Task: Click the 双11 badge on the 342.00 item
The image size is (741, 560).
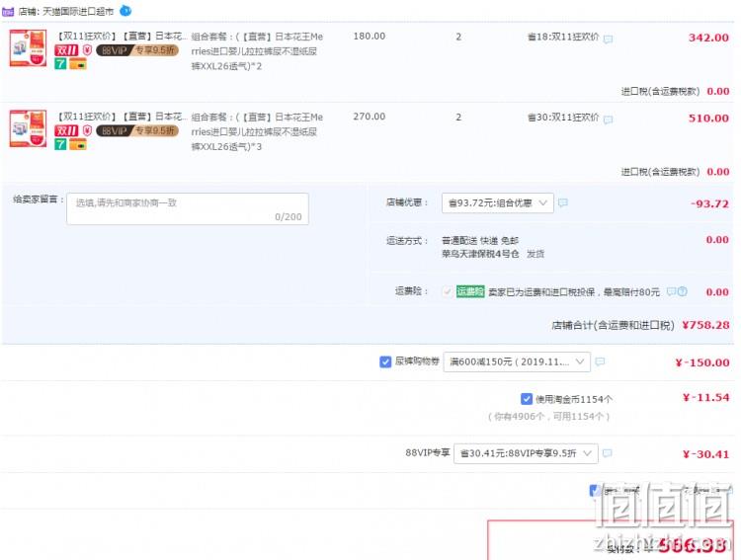Action: point(66,50)
